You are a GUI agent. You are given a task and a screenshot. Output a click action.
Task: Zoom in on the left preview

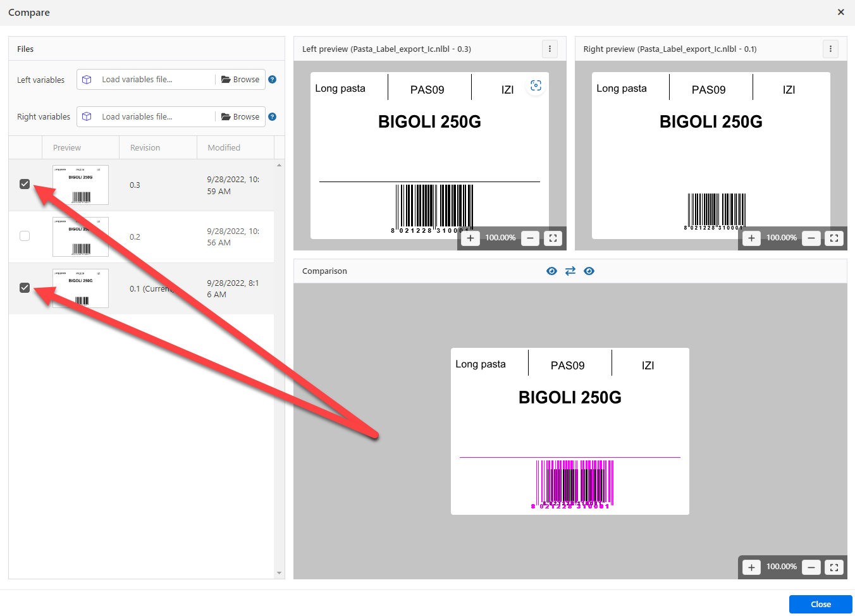[471, 238]
